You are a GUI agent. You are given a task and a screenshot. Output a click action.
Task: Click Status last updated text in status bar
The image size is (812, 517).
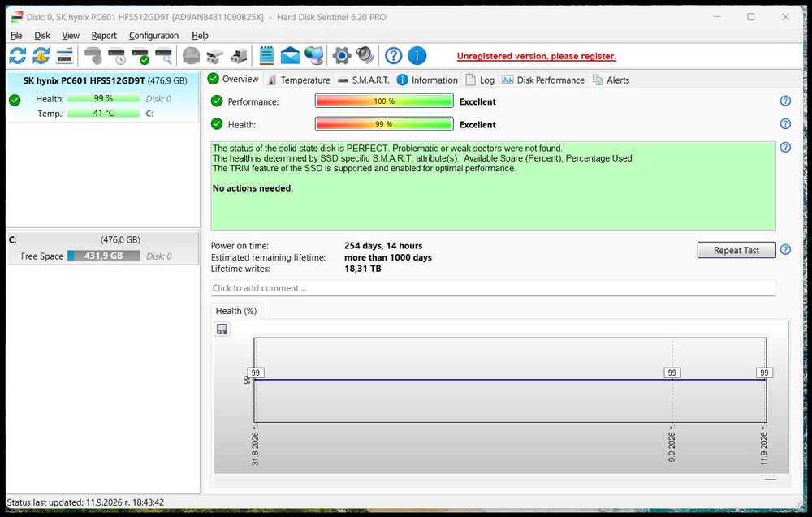[x=85, y=502]
